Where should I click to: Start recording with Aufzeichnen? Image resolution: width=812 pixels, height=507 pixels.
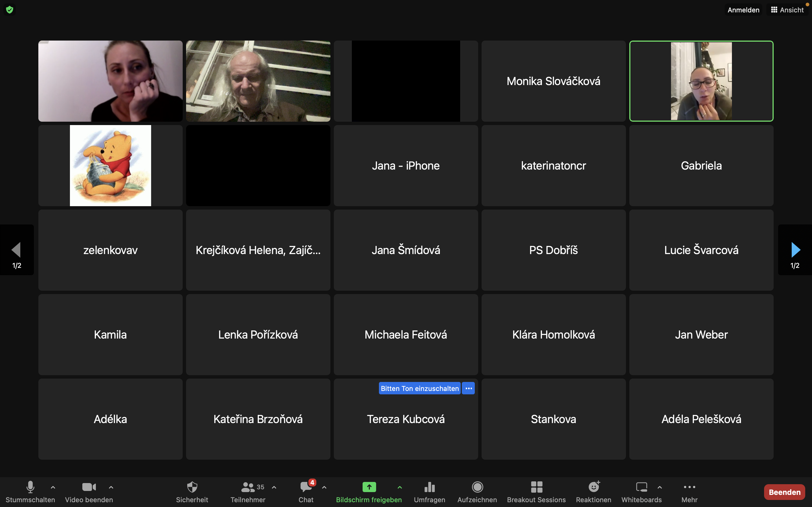point(477,487)
